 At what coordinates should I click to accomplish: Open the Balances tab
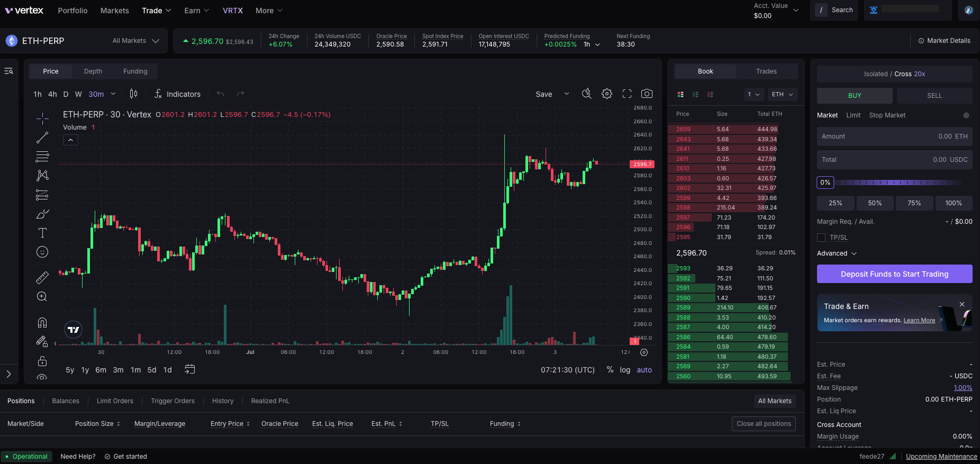coord(66,401)
